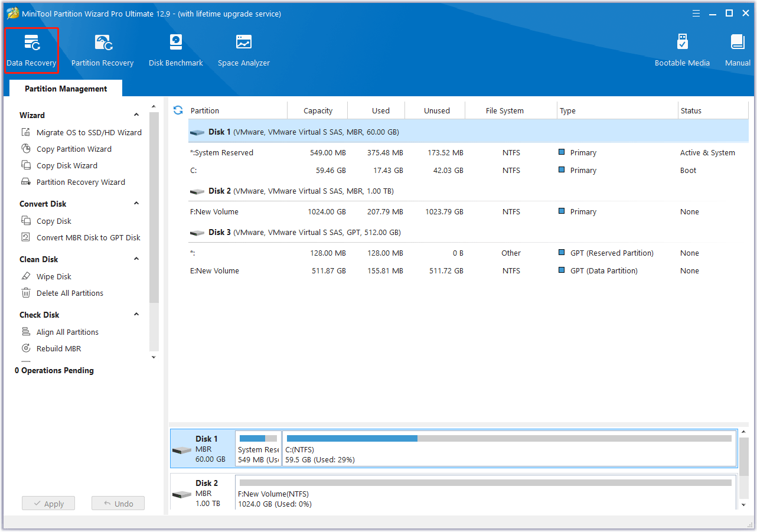
Task: Open the Manual
Action: [x=738, y=51]
